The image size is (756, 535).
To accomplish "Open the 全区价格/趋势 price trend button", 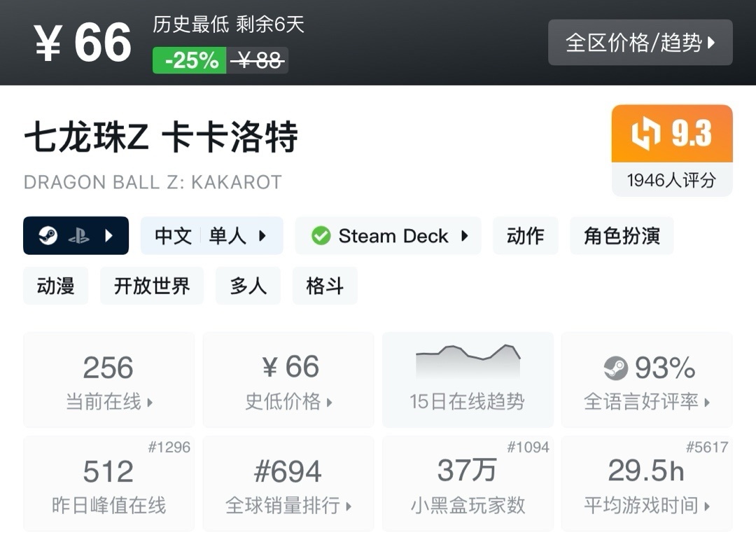I will pyautogui.click(x=640, y=43).
